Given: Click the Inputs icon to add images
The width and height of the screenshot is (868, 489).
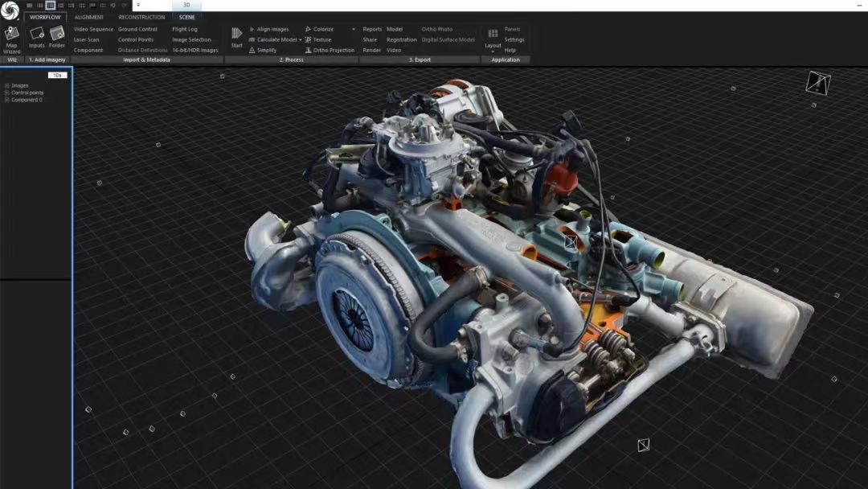Looking at the screenshot, I should (36, 37).
